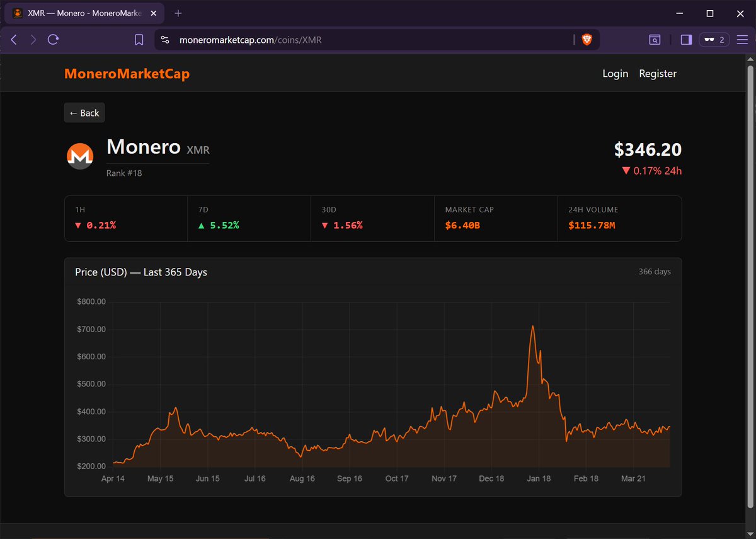Image resolution: width=756 pixels, height=539 pixels.
Task: Open the Login link
Action: point(615,74)
